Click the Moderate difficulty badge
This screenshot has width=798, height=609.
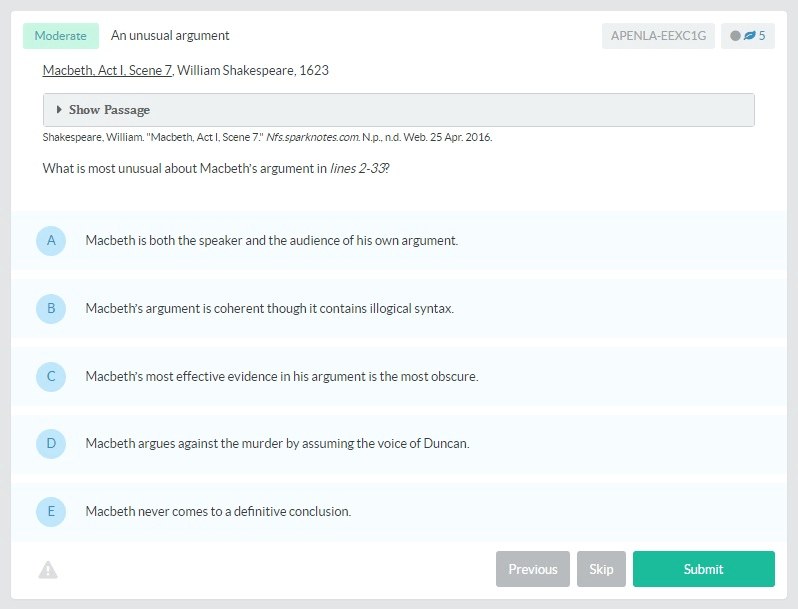tap(61, 36)
